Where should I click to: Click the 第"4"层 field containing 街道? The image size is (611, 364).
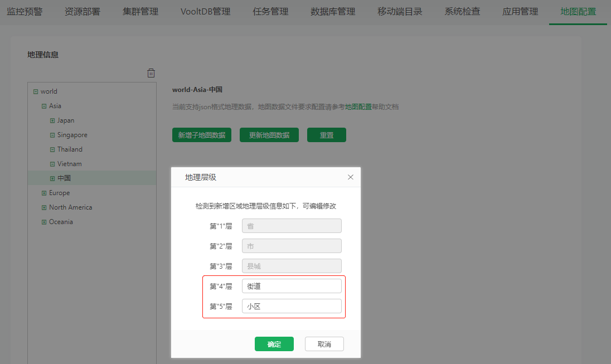[292, 286]
